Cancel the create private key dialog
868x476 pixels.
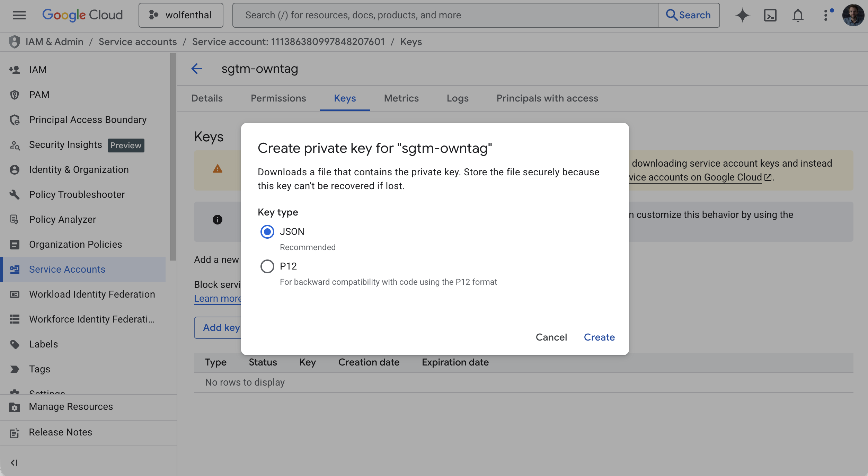tap(551, 337)
